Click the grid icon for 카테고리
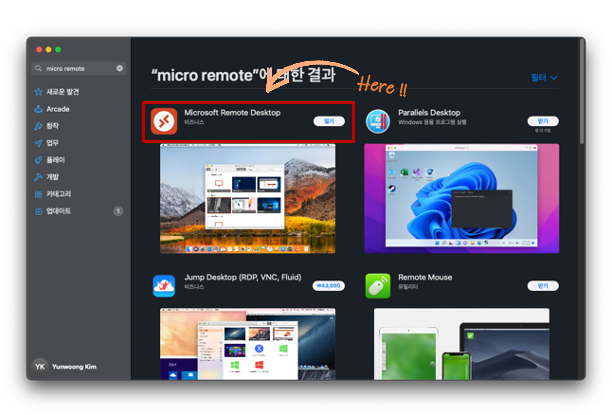The width and height of the screenshot is (612, 415). click(x=38, y=194)
